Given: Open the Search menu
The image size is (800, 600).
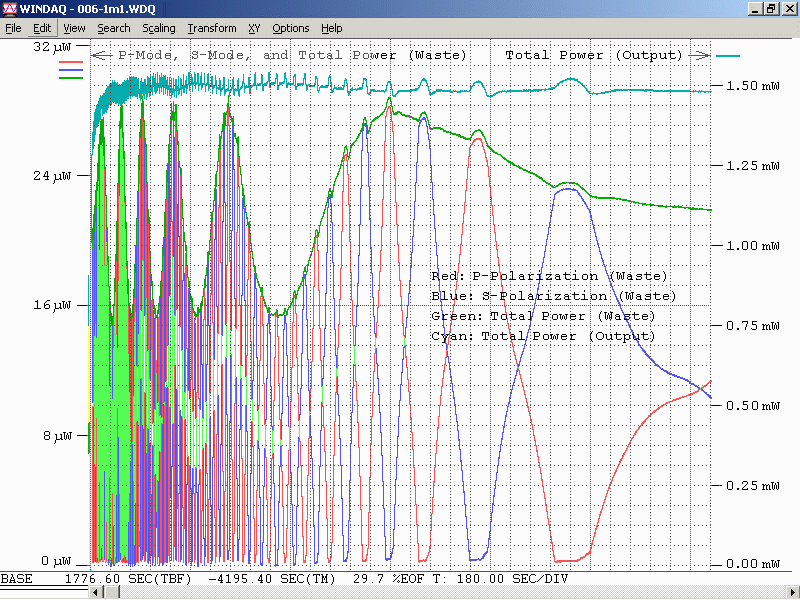Looking at the screenshot, I should pos(114,28).
